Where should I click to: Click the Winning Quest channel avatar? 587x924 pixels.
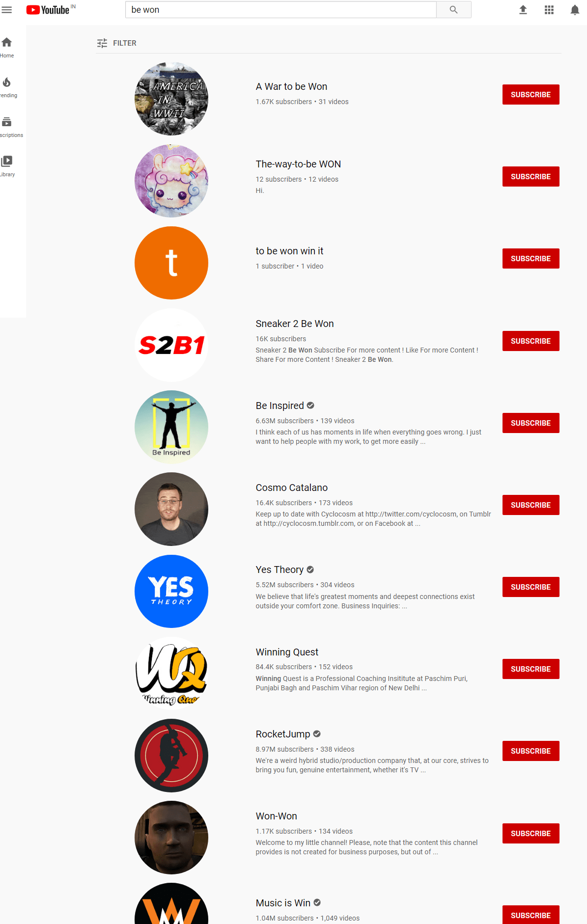[171, 673]
